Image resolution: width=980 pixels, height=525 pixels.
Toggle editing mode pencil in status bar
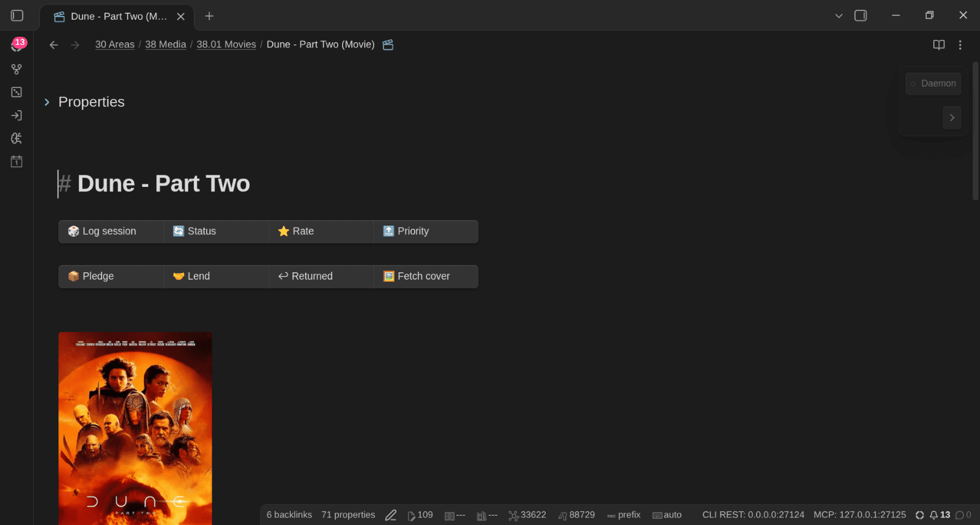point(391,515)
